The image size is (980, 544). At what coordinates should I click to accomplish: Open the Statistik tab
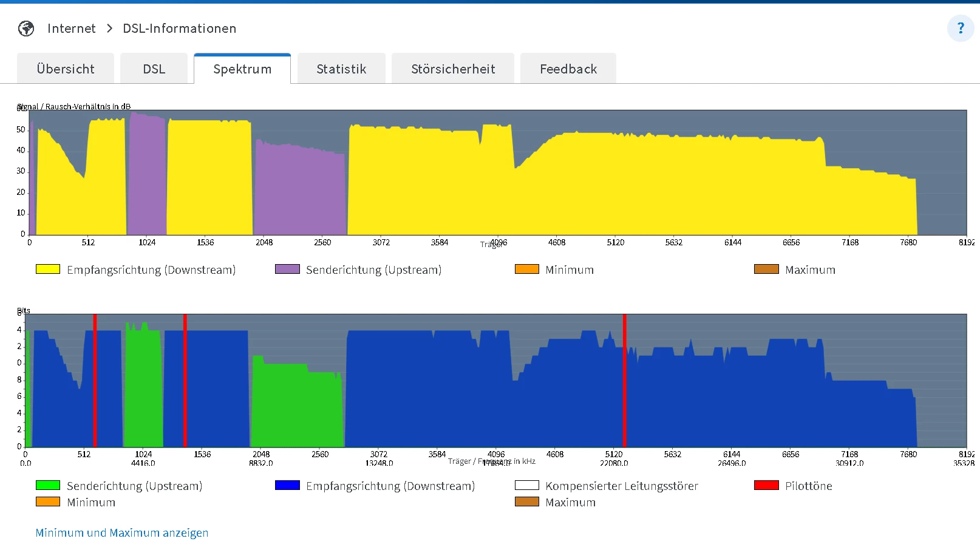tap(341, 69)
